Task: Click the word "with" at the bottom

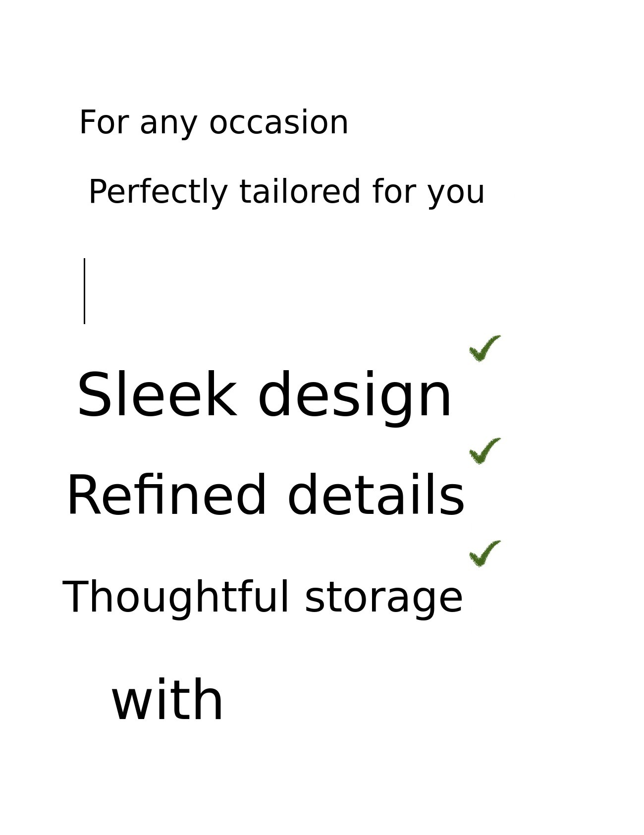Action: tap(167, 700)
